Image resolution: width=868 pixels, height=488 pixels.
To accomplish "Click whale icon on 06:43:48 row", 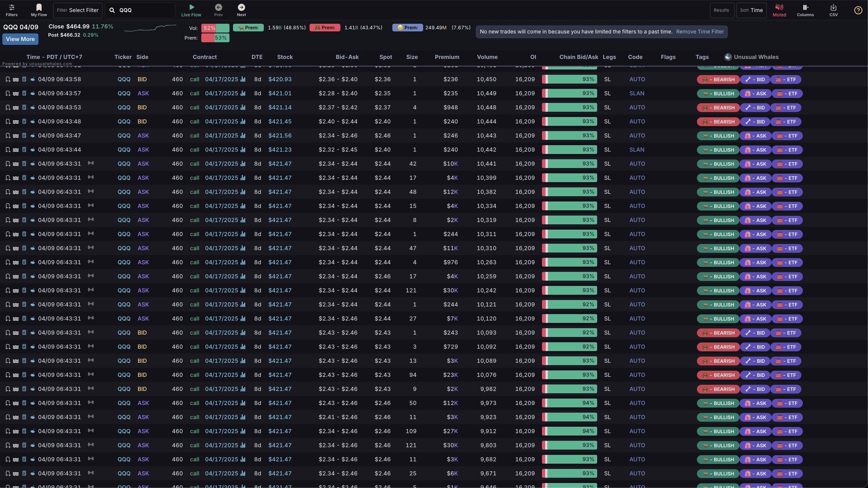I will tap(33, 122).
